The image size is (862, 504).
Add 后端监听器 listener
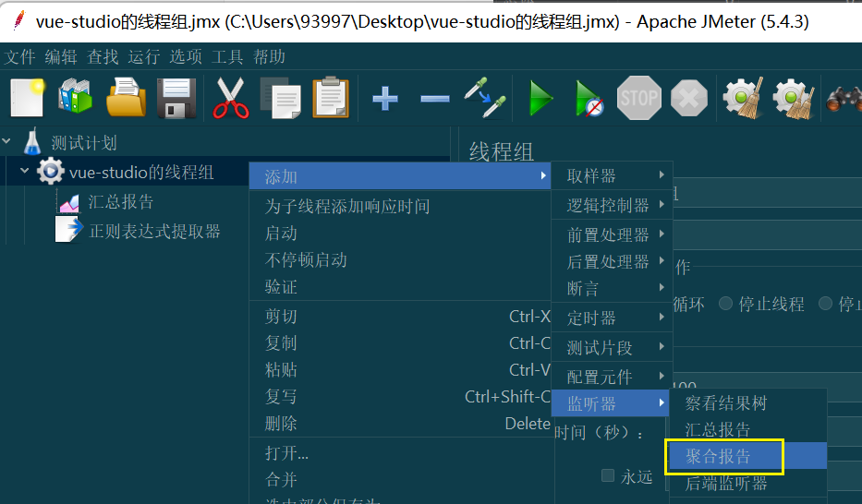pyautogui.click(x=748, y=483)
